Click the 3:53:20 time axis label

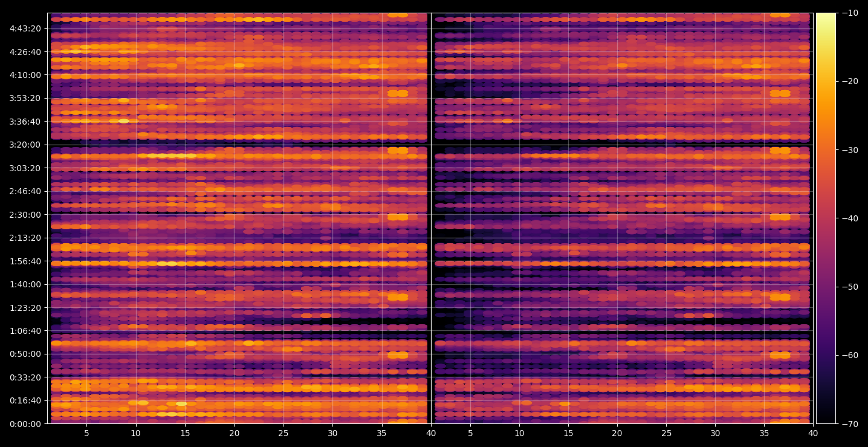(25, 98)
